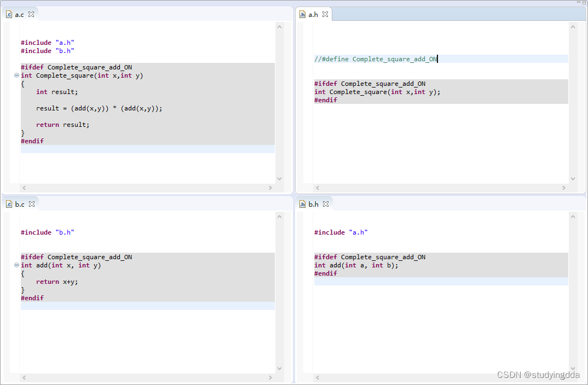Click scroll right arrow in a.h editor

(x=563, y=188)
